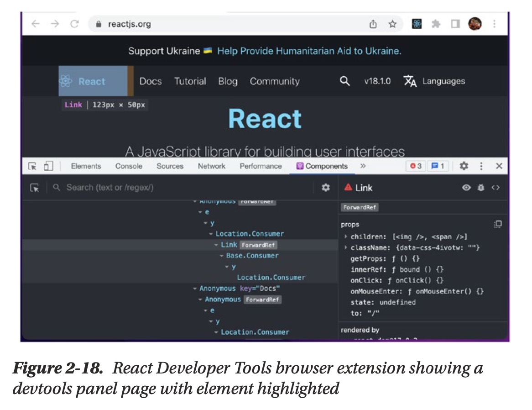532x410 pixels.
Task: Open the Network tab
Action: 211,166
